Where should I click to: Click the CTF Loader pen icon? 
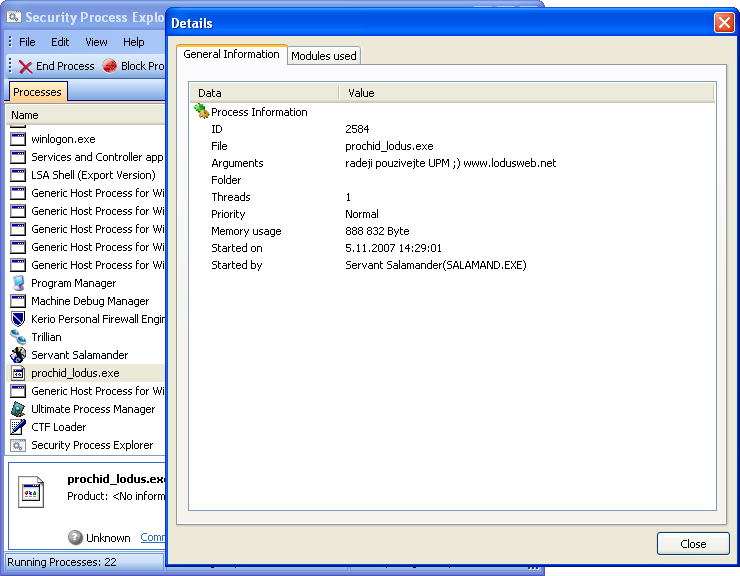(18, 427)
